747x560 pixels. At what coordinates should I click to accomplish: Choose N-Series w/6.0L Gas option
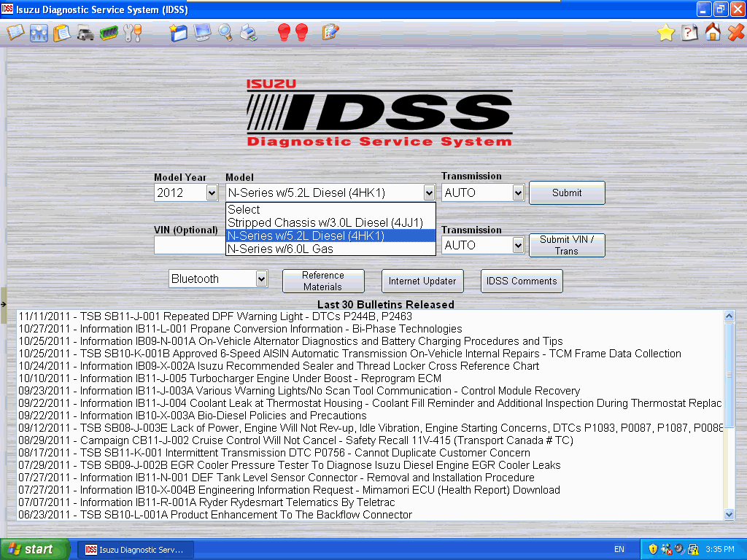point(330,249)
